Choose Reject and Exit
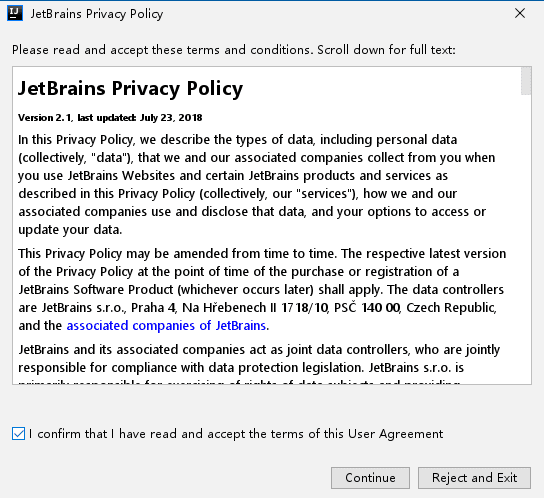The image size is (544, 498). pyautogui.click(x=474, y=478)
